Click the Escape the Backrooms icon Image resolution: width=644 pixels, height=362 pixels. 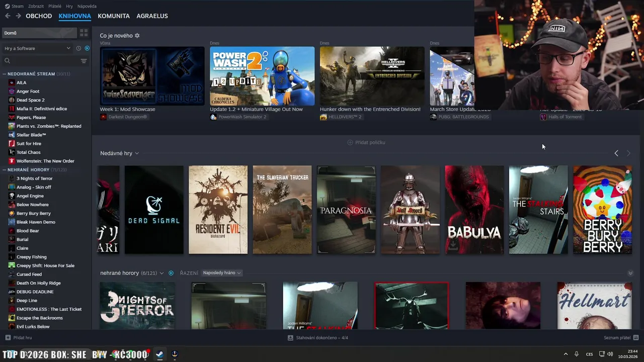(x=12, y=318)
